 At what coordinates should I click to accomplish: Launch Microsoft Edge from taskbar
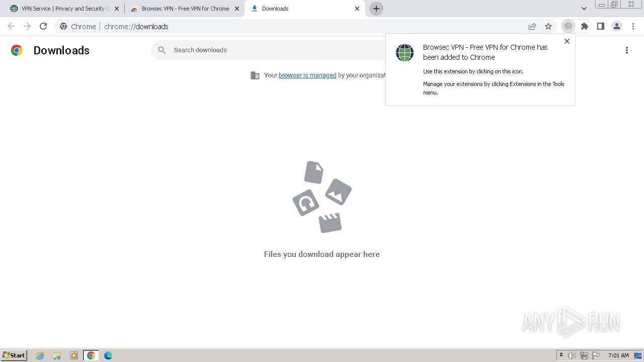pyautogui.click(x=108, y=355)
